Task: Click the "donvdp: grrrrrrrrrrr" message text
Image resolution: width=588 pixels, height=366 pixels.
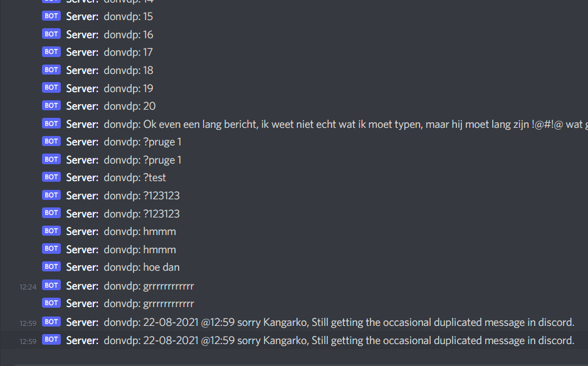Action: [149, 285]
